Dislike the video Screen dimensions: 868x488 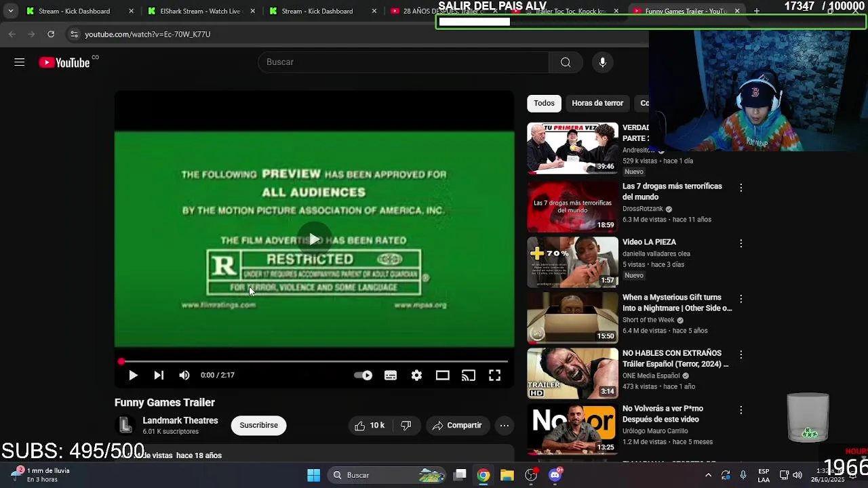pyautogui.click(x=406, y=425)
